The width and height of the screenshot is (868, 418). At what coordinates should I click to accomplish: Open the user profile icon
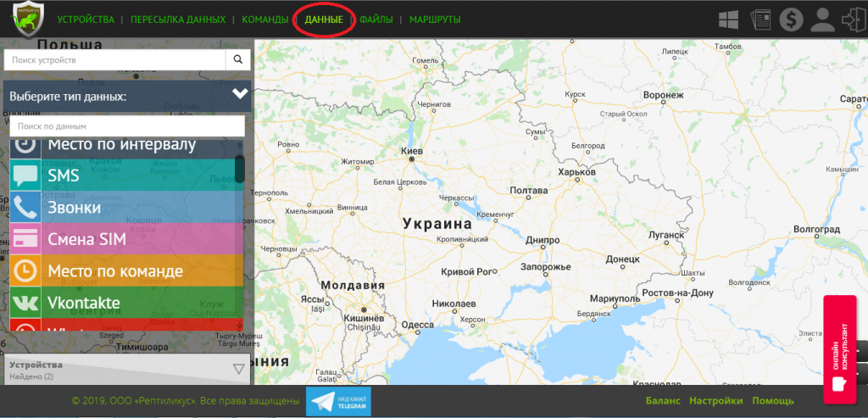click(822, 20)
